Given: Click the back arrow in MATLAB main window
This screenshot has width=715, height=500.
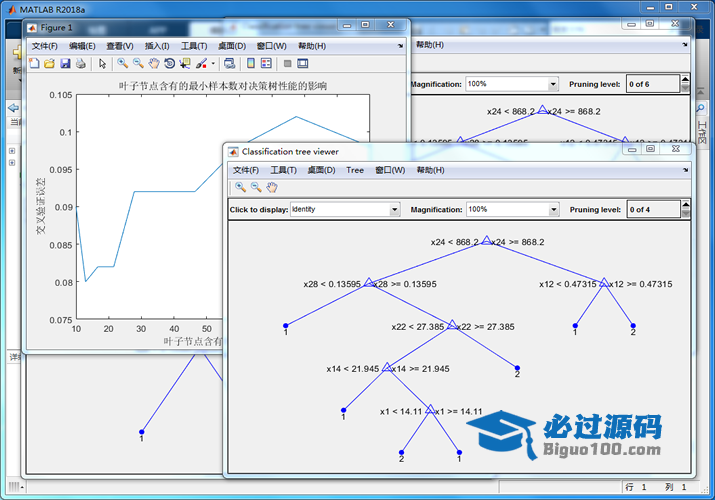Looking at the screenshot, I should pos(14,108).
